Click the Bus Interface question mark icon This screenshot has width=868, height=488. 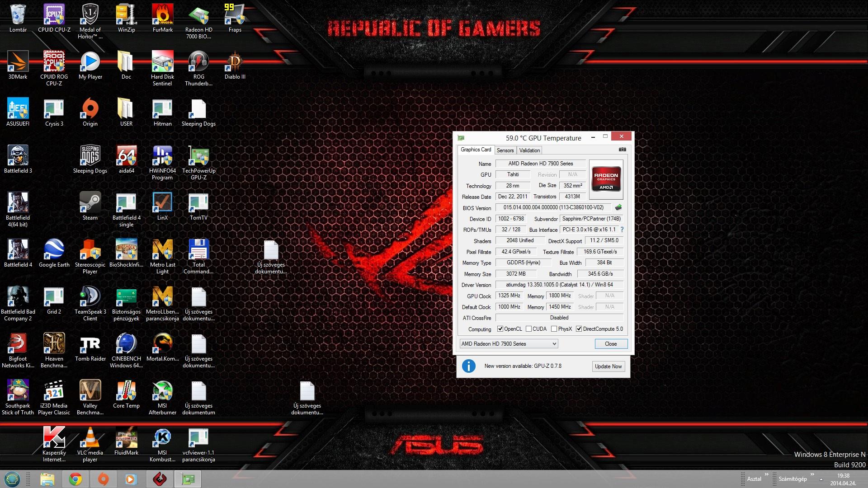tap(622, 230)
